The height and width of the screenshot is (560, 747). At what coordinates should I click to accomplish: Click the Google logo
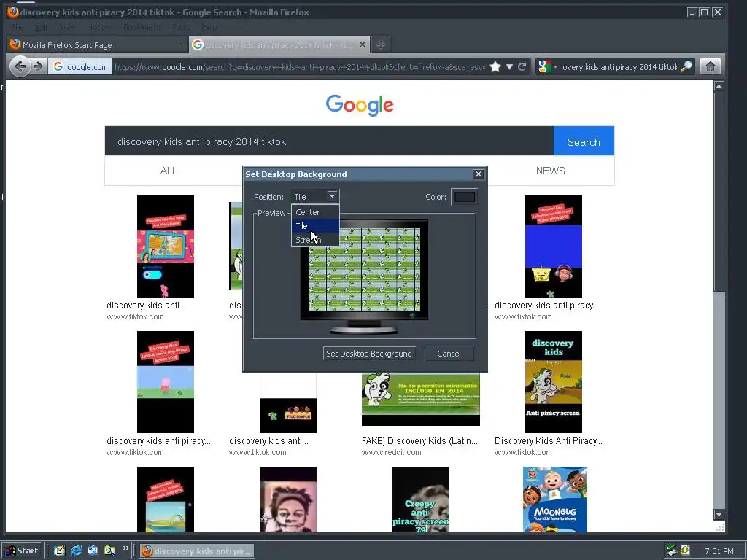click(x=360, y=105)
